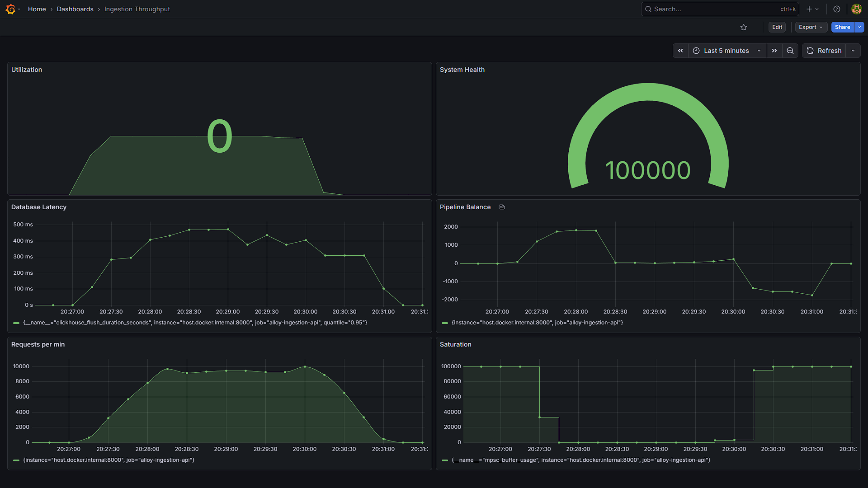Focus the Search input field
Viewport: 868px width, 488px height.
(x=720, y=9)
